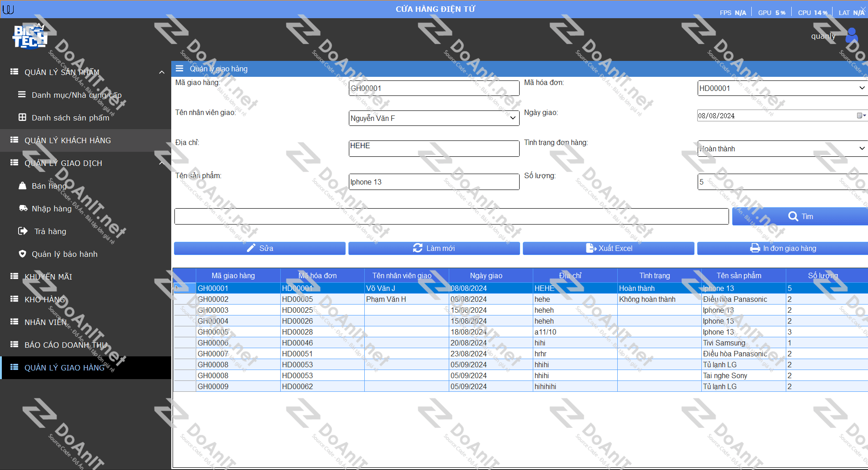Viewport: 868px width, 470px height.
Task: Click the Xuất Excel button
Action: click(x=608, y=248)
